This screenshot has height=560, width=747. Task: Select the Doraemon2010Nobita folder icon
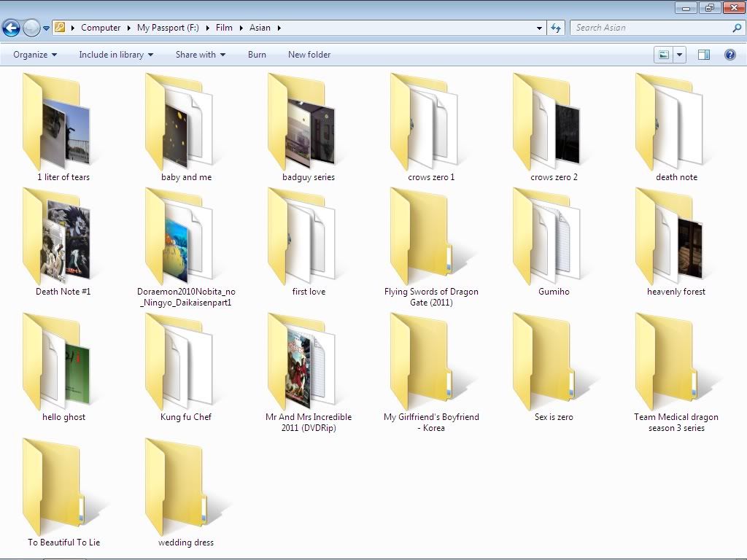[179, 236]
